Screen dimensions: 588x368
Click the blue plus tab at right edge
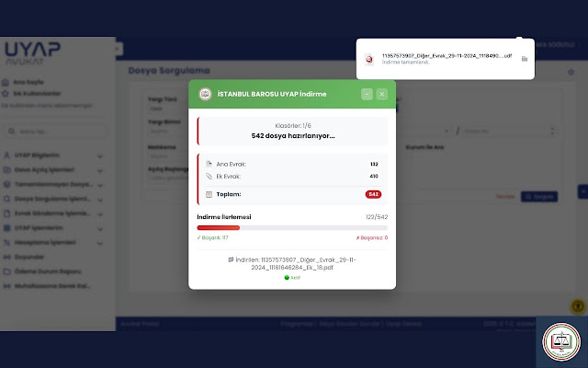(x=582, y=191)
